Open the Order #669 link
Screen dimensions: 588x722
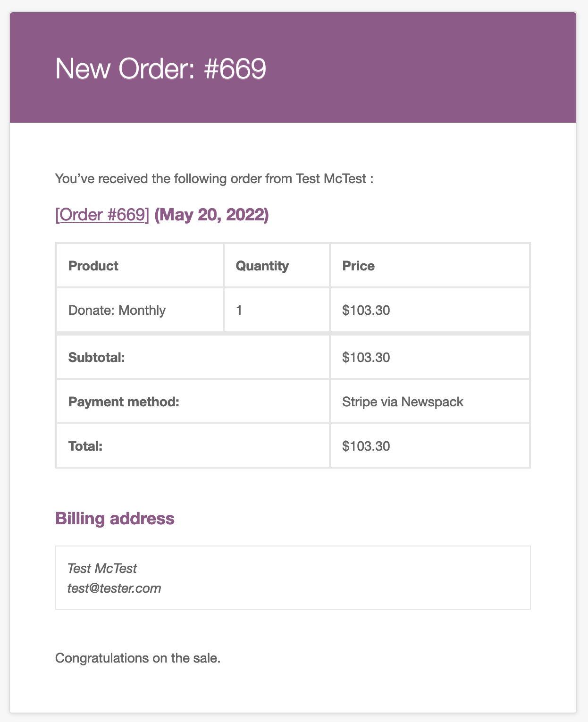point(102,215)
